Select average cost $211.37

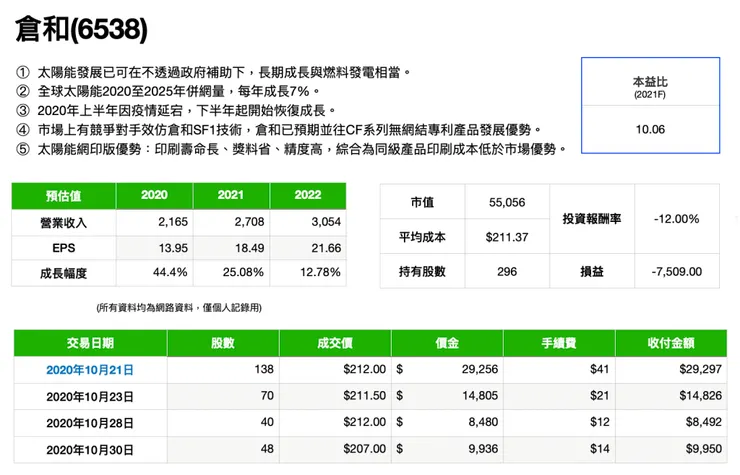pos(507,237)
